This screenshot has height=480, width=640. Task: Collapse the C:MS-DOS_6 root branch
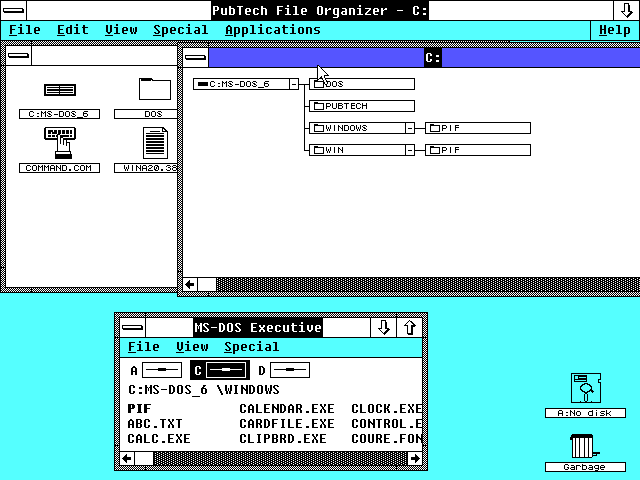(x=294, y=84)
